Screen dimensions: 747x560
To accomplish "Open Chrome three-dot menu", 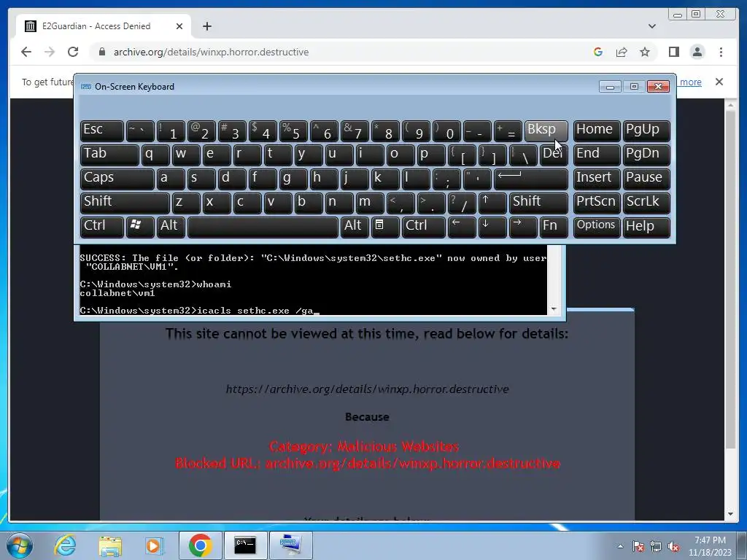I will 721,52.
